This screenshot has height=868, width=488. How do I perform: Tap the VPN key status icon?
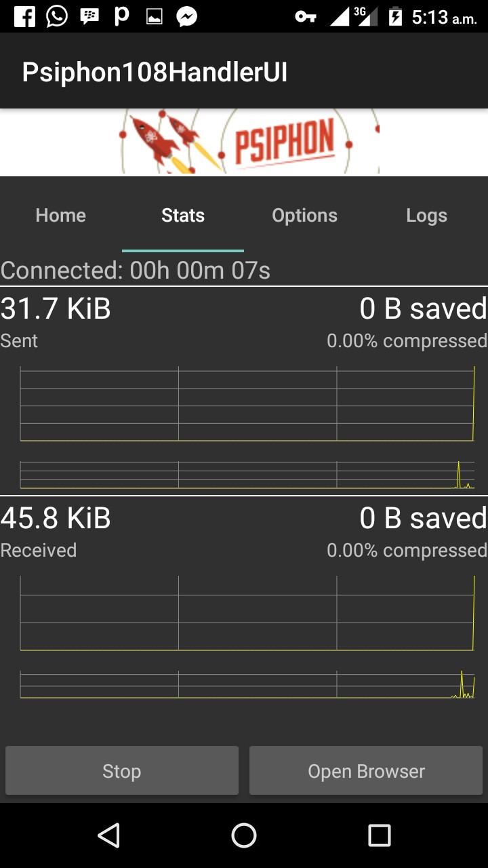306,17
